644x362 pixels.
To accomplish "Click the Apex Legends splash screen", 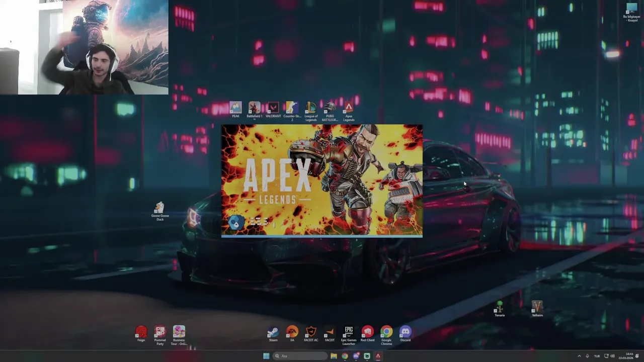I will [x=322, y=180].
